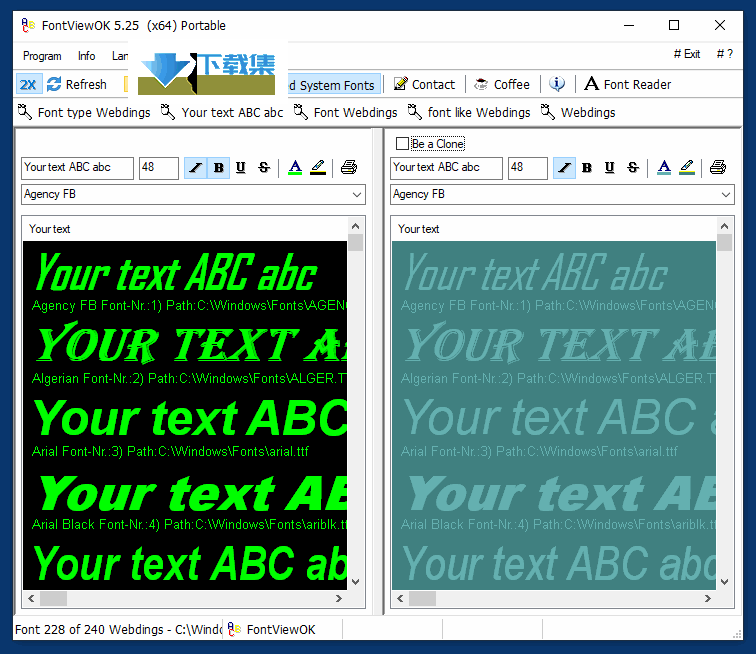Click right list horizontal scroll right arrow

[707, 599]
